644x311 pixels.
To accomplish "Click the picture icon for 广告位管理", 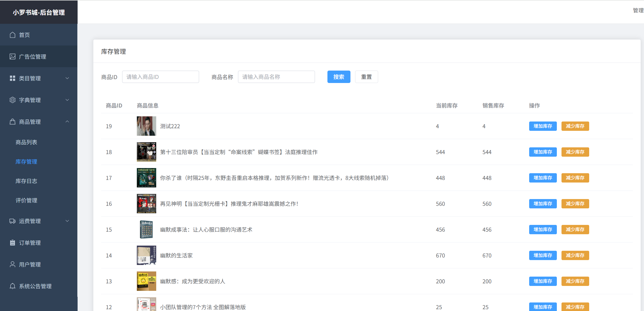I will pyautogui.click(x=12, y=56).
